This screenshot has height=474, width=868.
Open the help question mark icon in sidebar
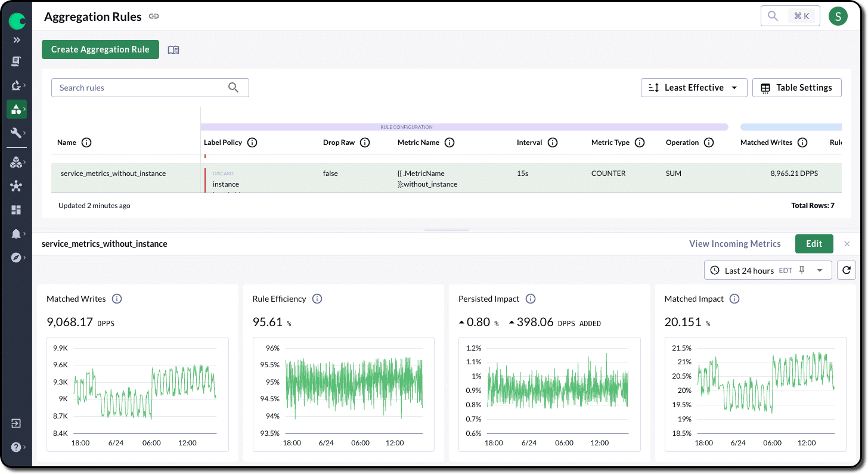(16, 447)
